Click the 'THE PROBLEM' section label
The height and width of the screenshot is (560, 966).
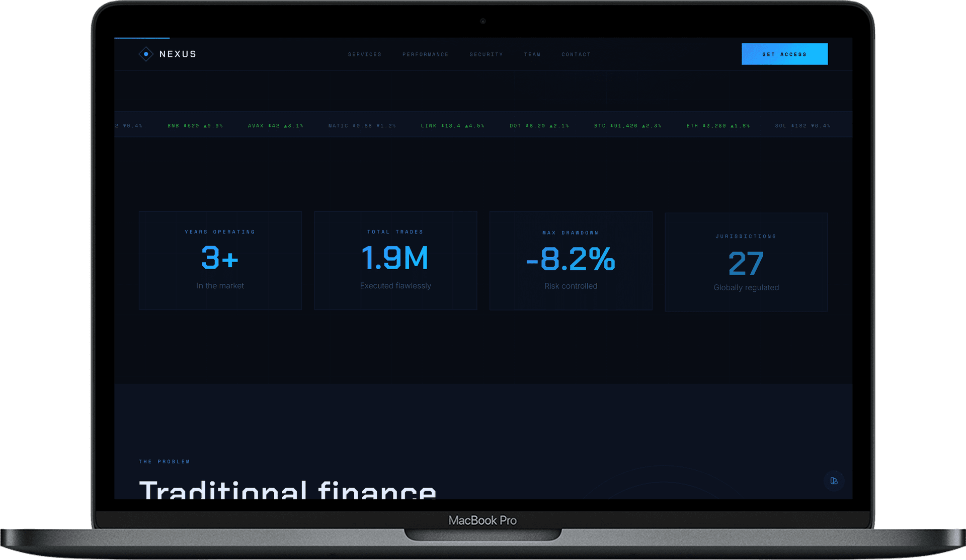coord(165,461)
